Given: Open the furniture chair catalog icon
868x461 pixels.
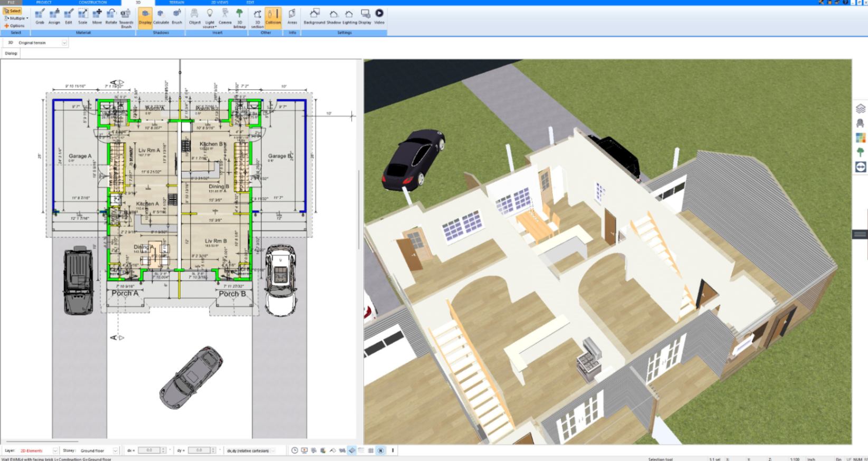Looking at the screenshot, I should click(861, 123).
